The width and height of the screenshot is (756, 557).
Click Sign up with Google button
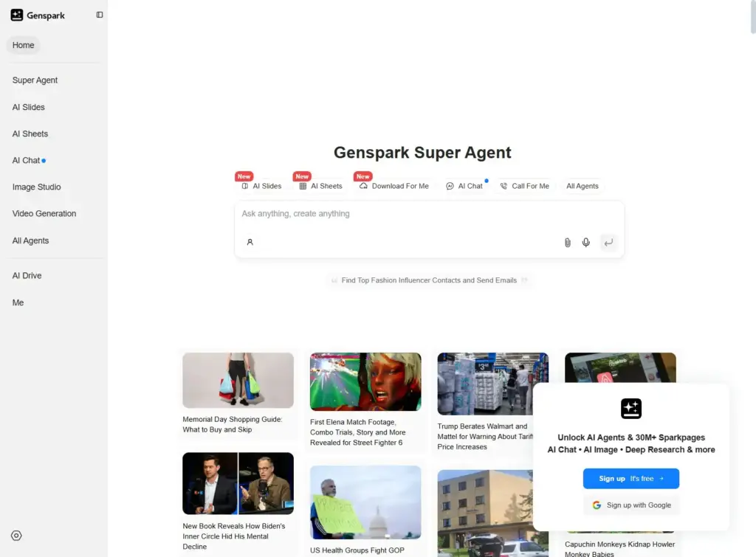click(631, 505)
